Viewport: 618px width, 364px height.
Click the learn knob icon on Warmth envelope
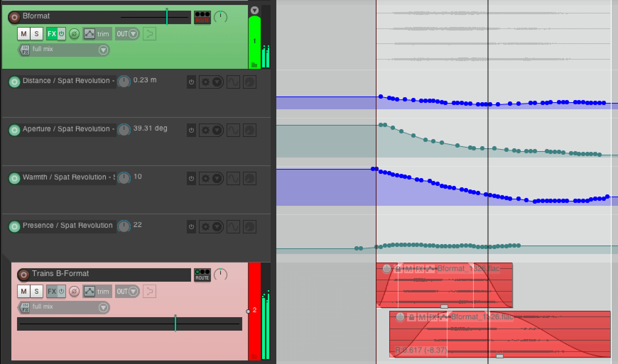(x=250, y=178)
